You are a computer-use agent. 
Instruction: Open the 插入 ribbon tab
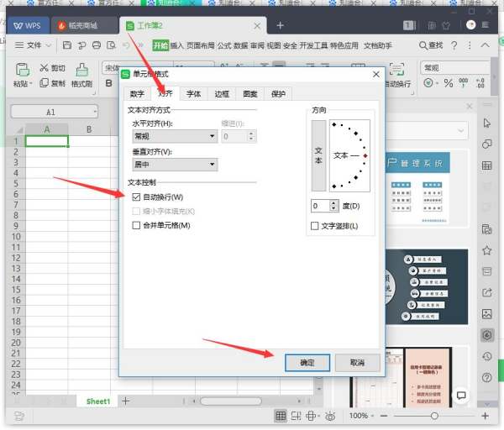[177, 45]
